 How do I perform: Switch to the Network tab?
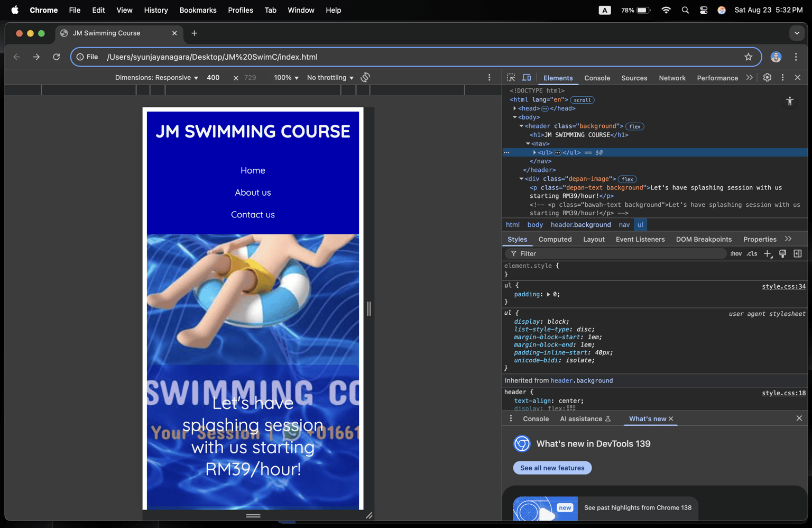[x=672, y=78]
